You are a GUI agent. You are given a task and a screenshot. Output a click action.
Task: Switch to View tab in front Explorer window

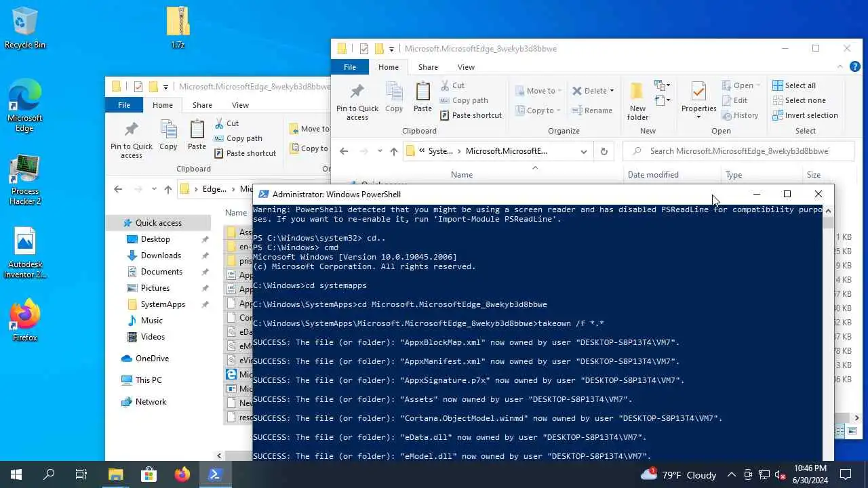(x=466, y=67)
